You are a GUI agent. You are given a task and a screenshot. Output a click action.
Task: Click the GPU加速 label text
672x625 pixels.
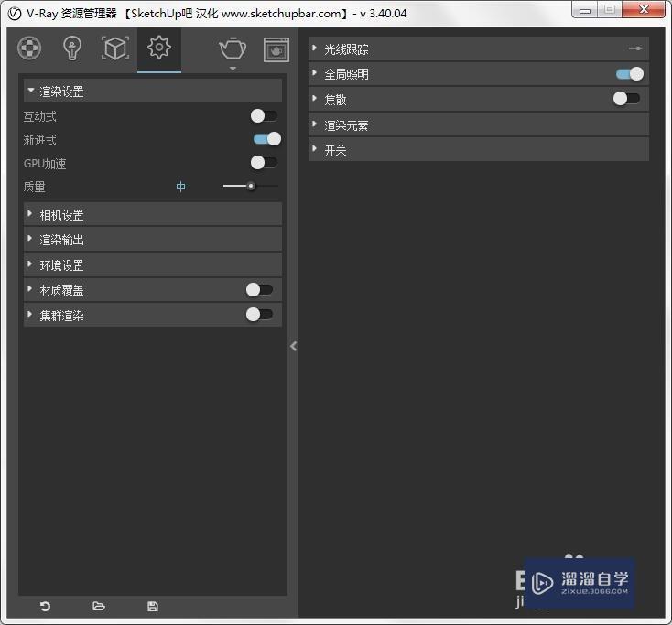45,164
